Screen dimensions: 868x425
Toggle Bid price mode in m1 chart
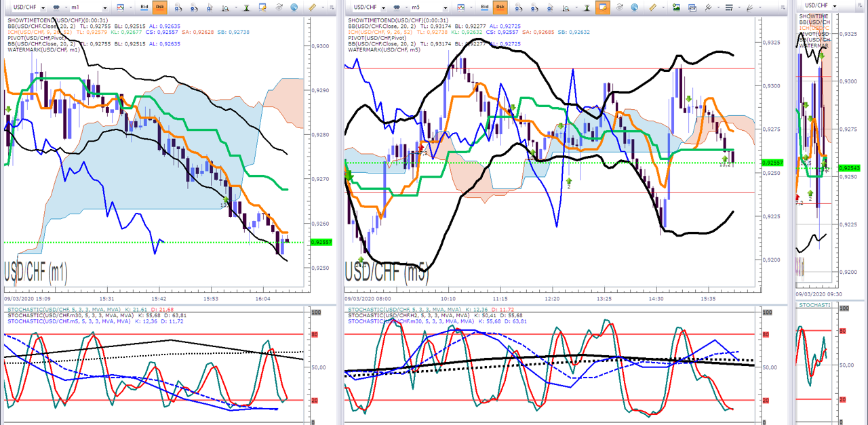[144, 7]
